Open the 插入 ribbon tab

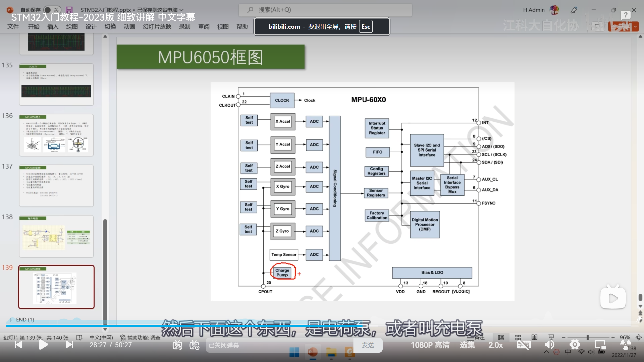tap(53, 27)
